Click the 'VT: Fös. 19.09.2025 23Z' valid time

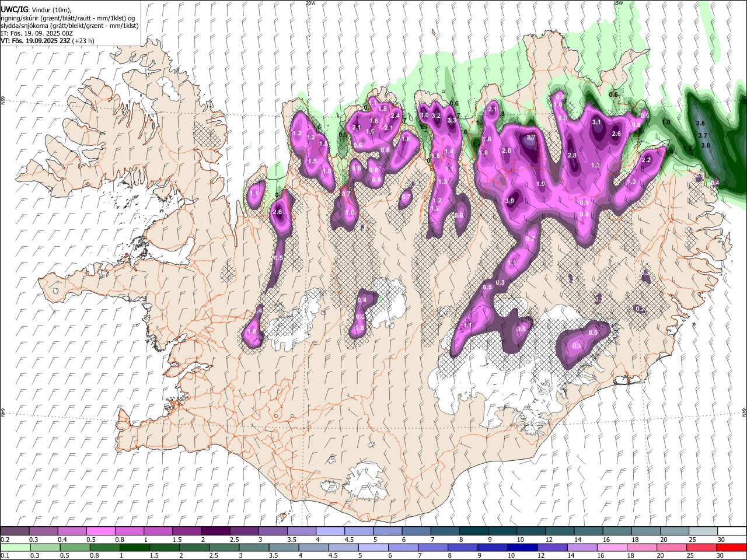[x=35, y=41]
